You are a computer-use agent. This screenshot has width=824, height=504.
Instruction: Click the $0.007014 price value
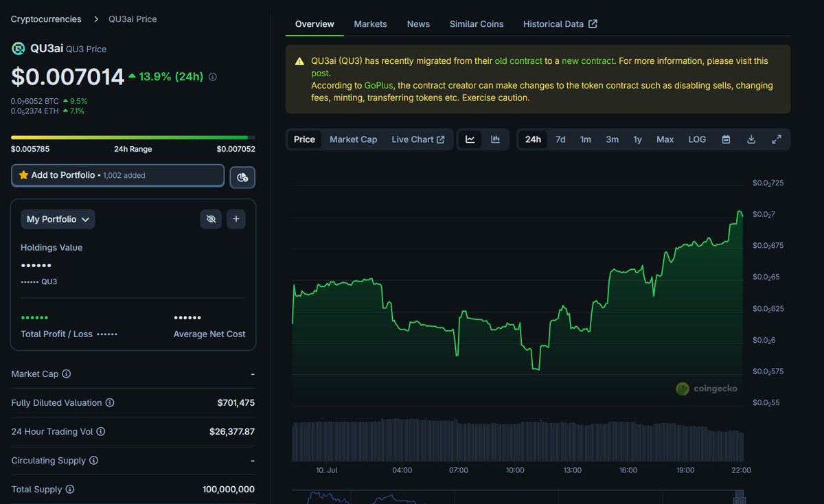[67, 76]
